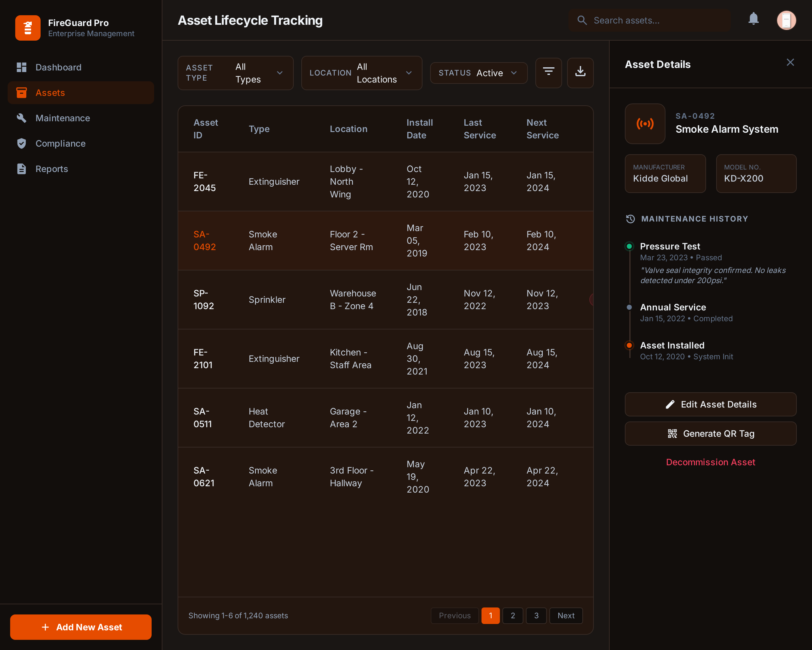Close the Asset Details panel
Screen dimensions: 812x650
pos(790,63)
